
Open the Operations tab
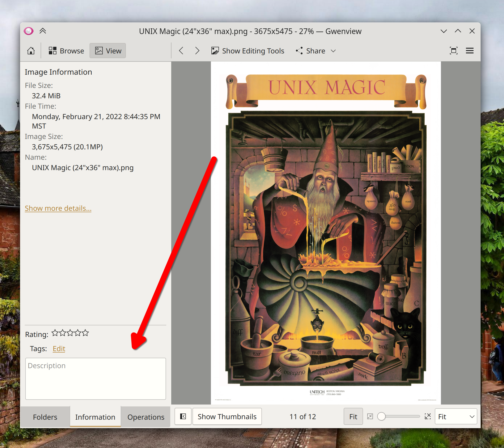pyautogui.click(x=146, y=417)
